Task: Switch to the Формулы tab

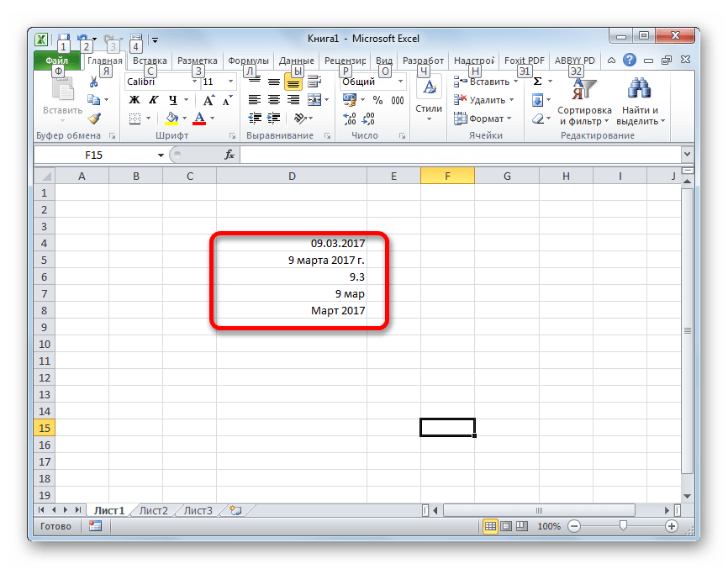Action: [x=248, y=61]
